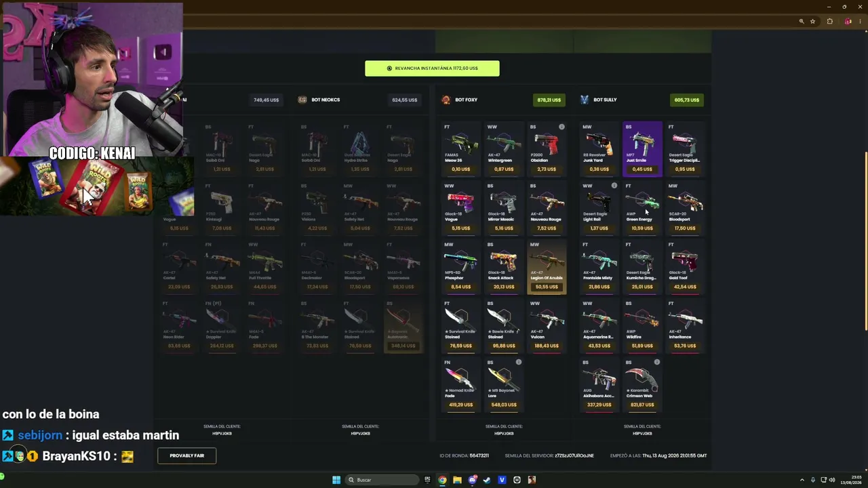
Task: Select the AK-47 Vulcan skin card
Action: [547, 325]
